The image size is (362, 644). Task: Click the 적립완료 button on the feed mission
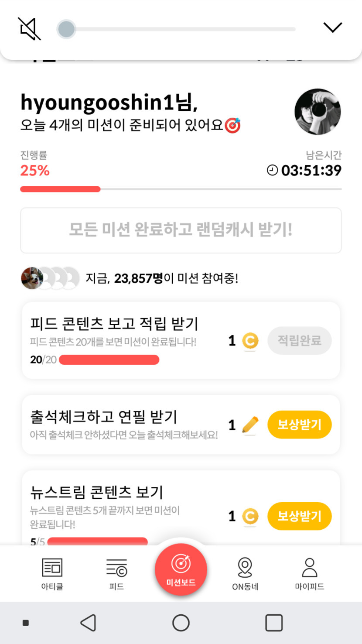(x=299, y=340)
